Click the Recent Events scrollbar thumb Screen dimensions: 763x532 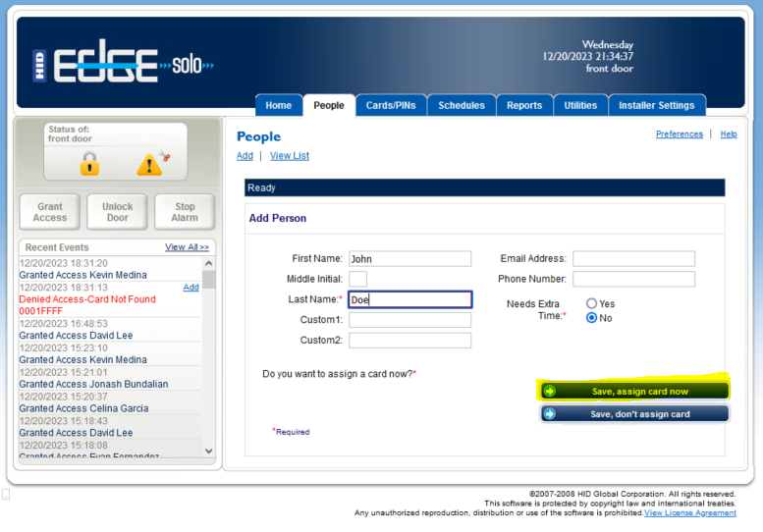pos(209,280)
